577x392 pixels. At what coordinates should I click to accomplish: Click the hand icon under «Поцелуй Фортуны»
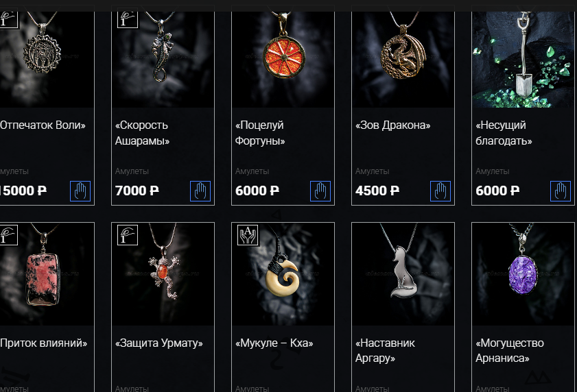pos(320,191)
